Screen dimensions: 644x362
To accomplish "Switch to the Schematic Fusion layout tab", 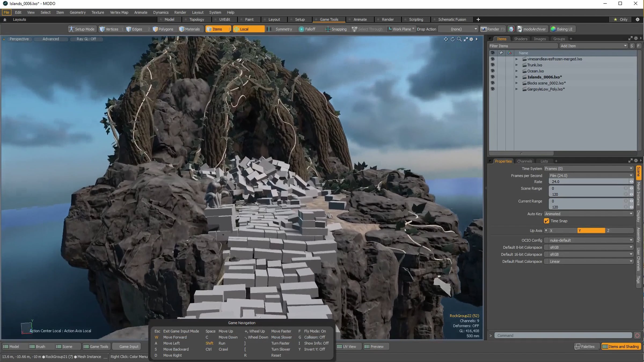I will point(452,20).
